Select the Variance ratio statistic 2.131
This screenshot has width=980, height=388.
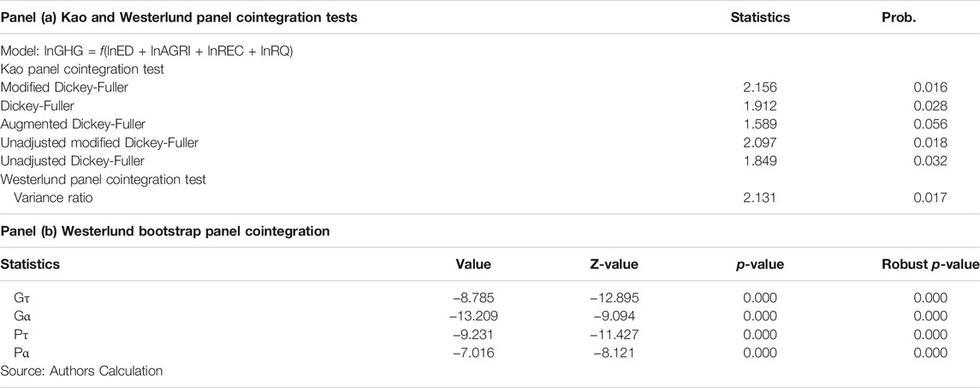760,198
